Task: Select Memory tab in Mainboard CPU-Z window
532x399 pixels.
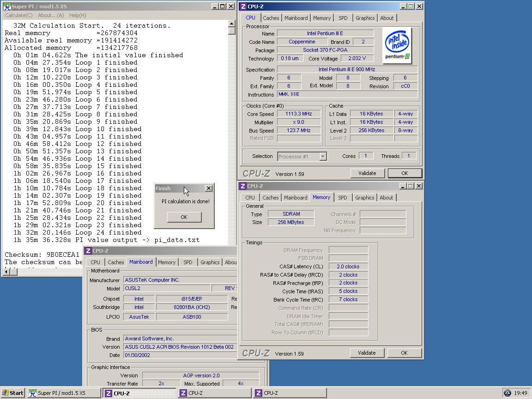Action: (x=167, y=262)
